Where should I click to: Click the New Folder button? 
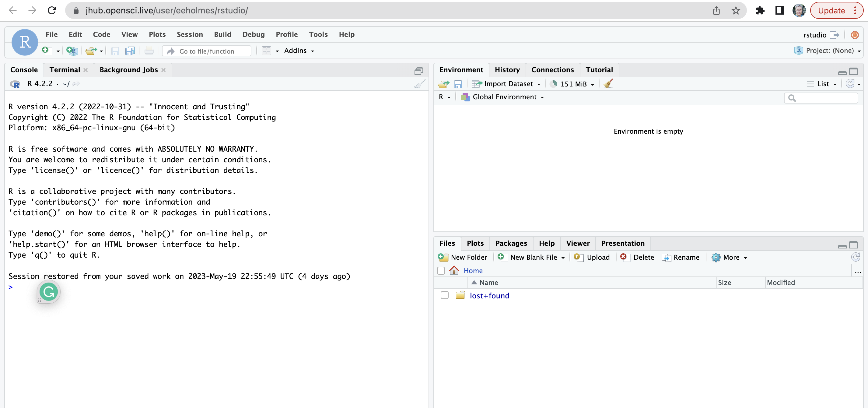[463, 257]
